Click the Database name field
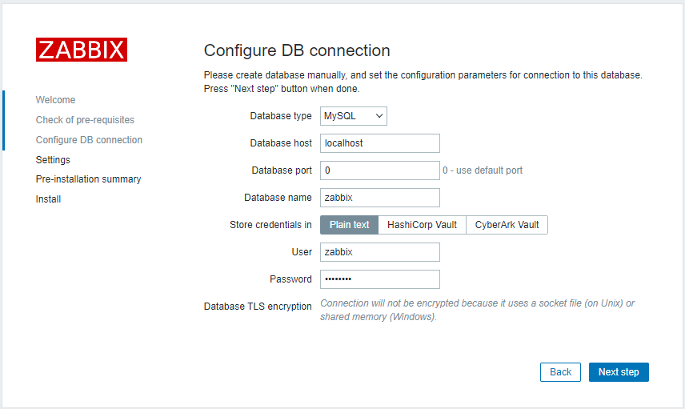Screen dimensions: 685x409 (x=380, y=198)
